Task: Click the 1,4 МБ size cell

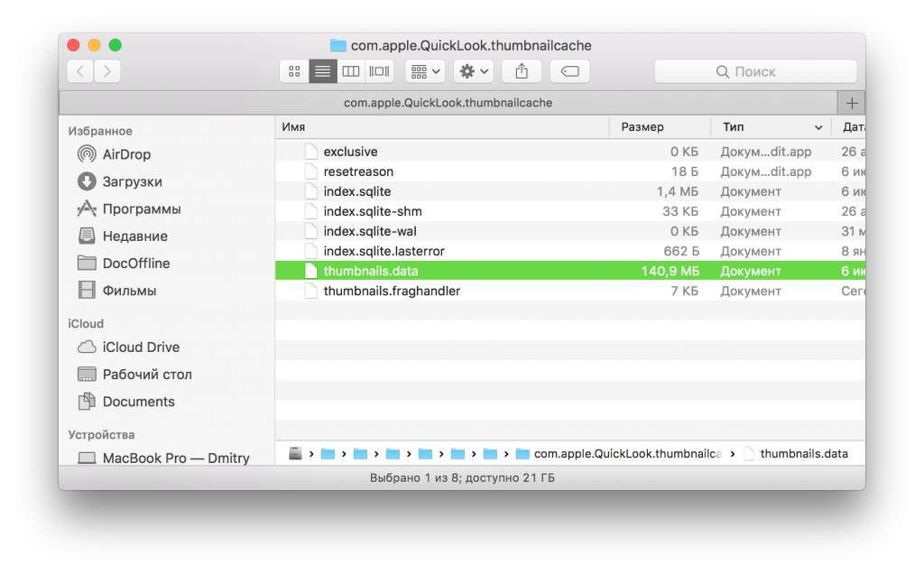Action: click(677, 191)
